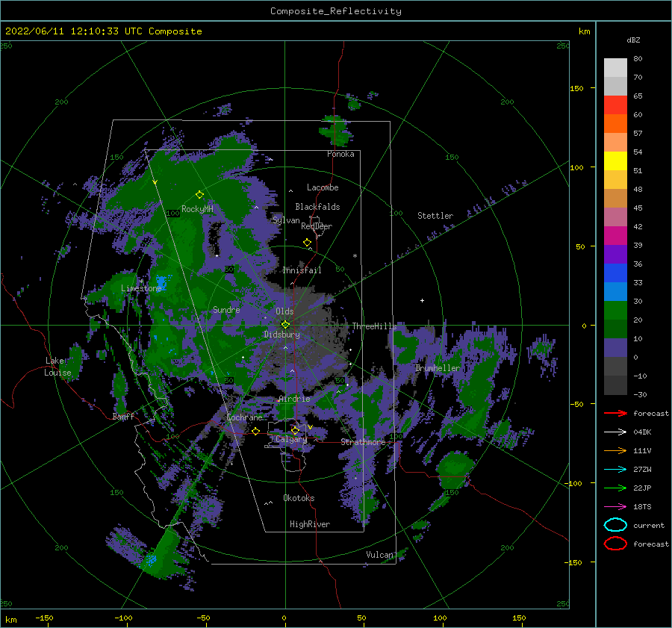
Task: Click the green 22JP arrow icon
Action: point(615,488)
